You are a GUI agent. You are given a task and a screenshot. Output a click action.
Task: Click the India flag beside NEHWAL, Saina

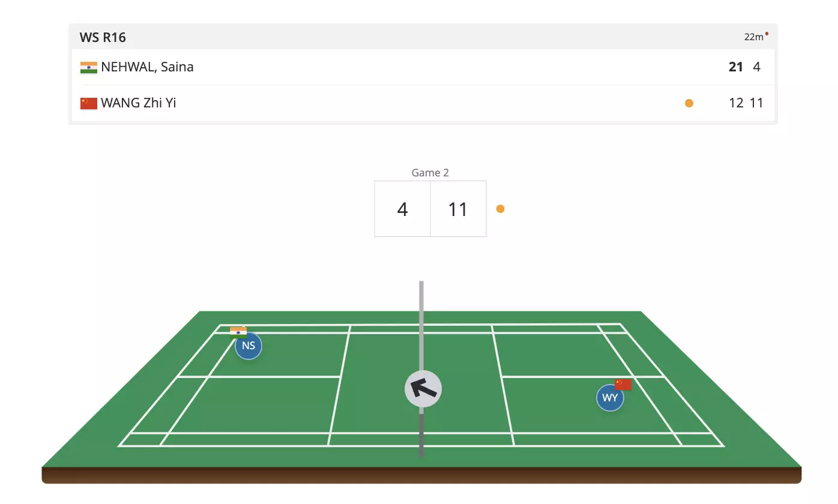(x=88, y=67)
